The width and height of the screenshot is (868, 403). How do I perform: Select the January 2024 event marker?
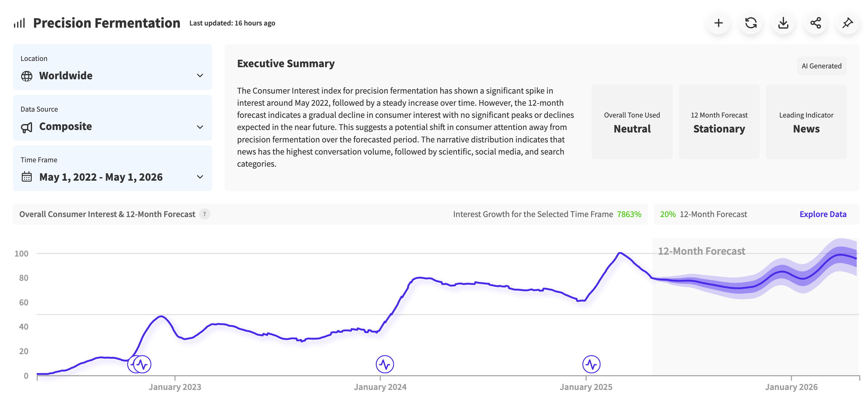click(x=385, y=364)
